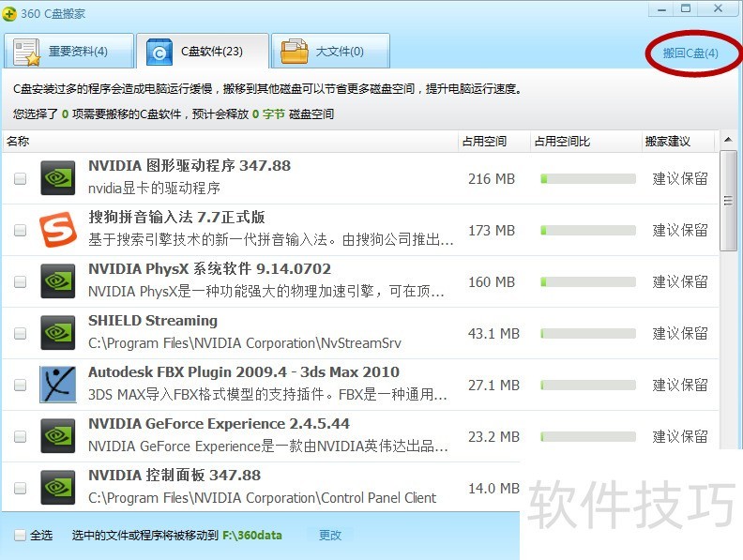Select the NVIDIA PhysX 系统软件 9.14.0702 title
The image size is (743, 560).
click(x=209, y=269)
